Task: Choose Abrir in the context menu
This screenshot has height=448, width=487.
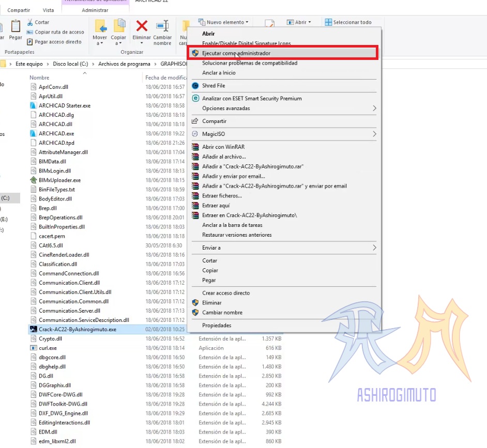Action: [x=208, y=34]
